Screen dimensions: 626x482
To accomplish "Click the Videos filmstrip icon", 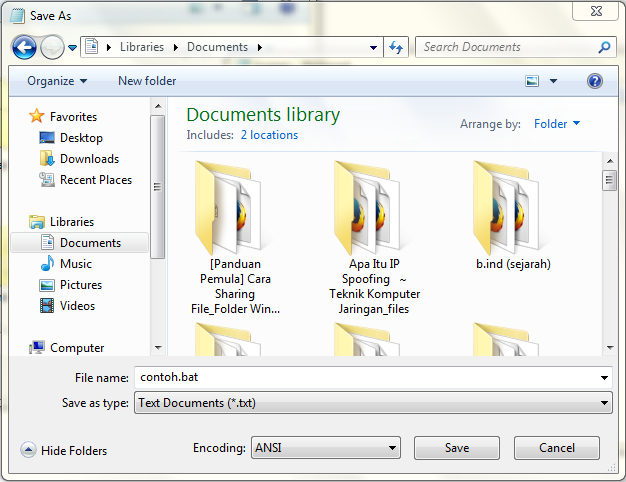I will [x=47, y=306].
